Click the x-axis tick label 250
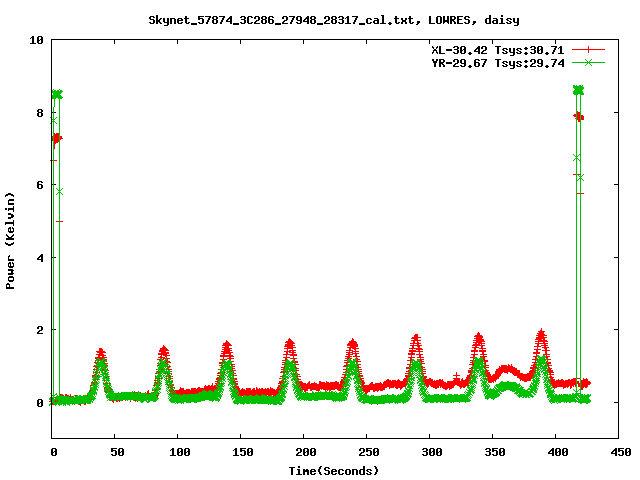Image resolution: width=640 pixels, height=480 pixels. tap(369, 452)
